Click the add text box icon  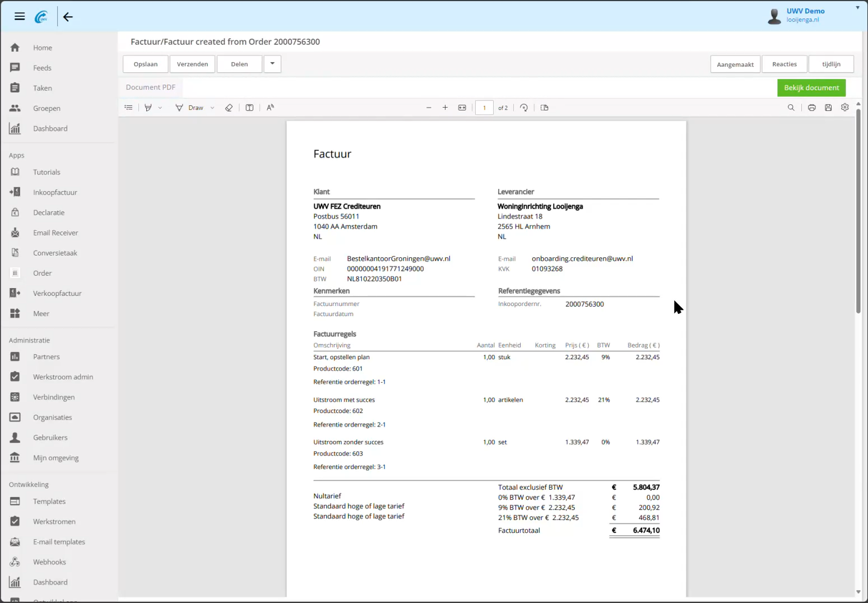pyautogui.click(x=249, y=108)
